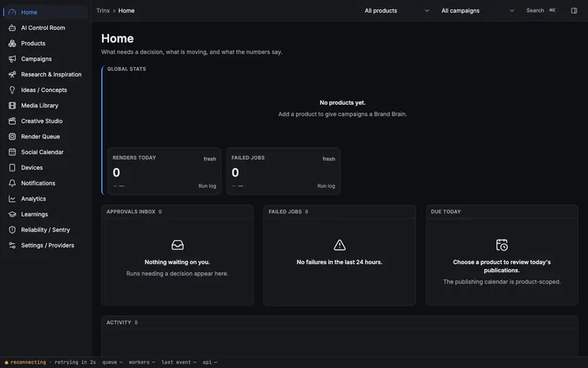
Task: Click the calendar clock icon in Due Today
Action: (x=502, y=245)
